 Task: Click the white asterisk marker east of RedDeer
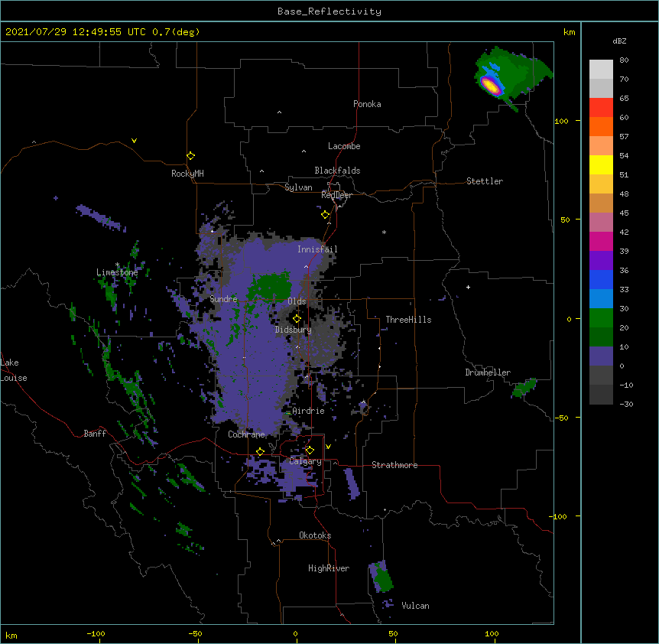(x=384, y=232)
